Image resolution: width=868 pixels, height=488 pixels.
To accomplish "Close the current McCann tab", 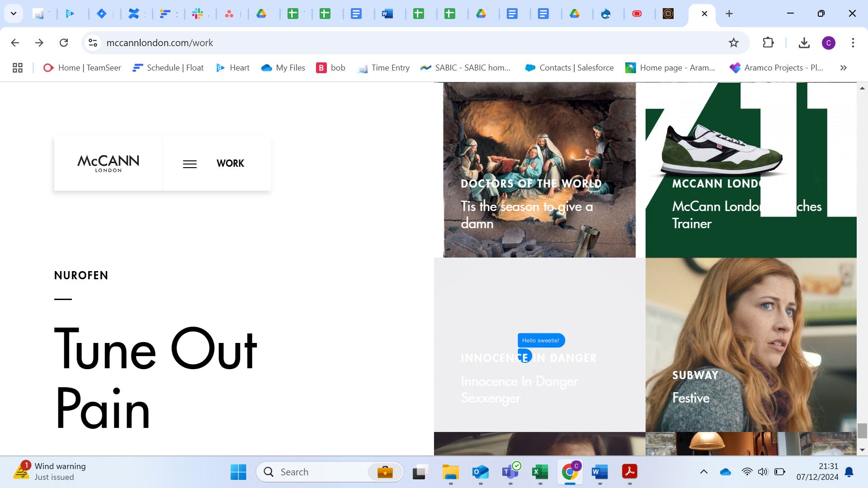I will click(704, 14).
